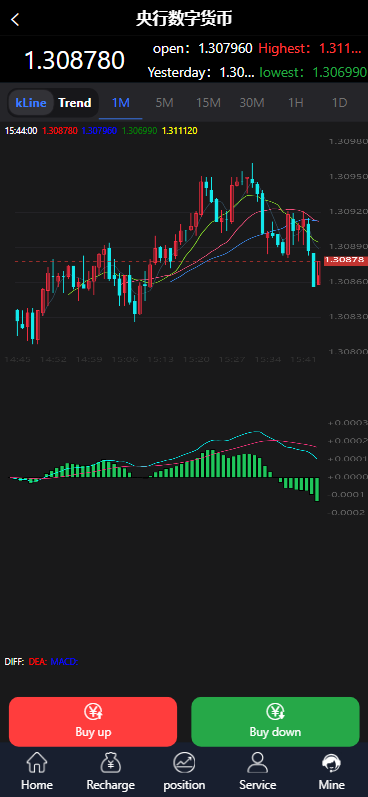
Task: Select the 15M timeframe tab
Action: click(x=208, y=103)
